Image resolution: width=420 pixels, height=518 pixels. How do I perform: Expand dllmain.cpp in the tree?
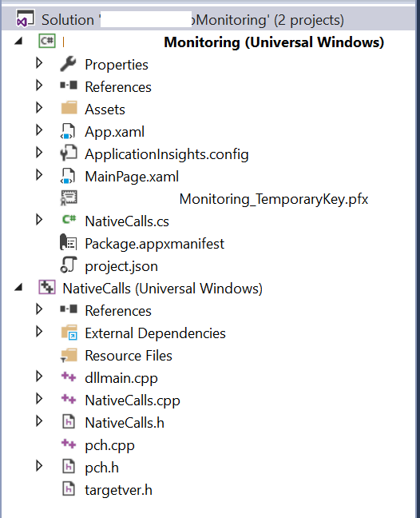(39, 377)
